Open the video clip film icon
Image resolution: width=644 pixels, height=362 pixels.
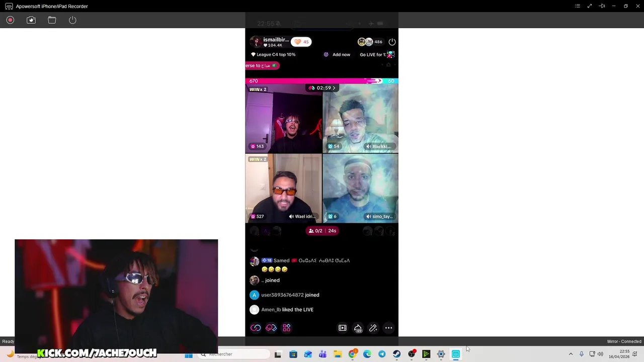(343, 328)
